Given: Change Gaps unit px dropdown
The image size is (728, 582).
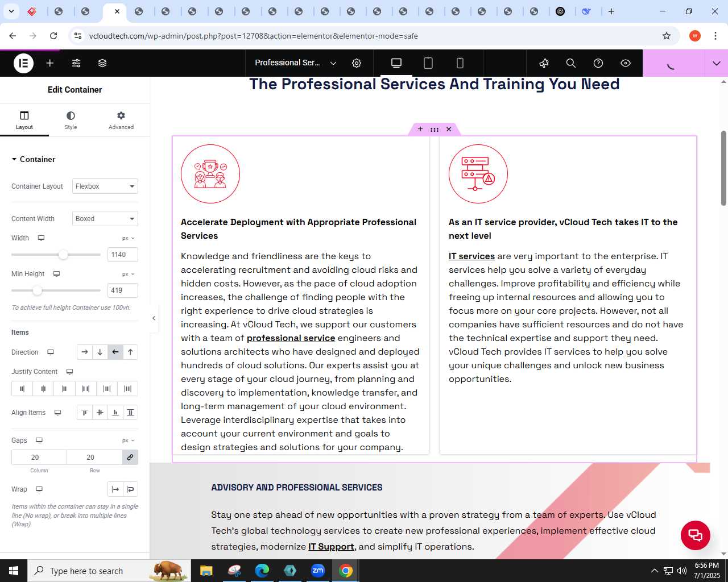Looking at the screenshot, I should pos(129,440).
